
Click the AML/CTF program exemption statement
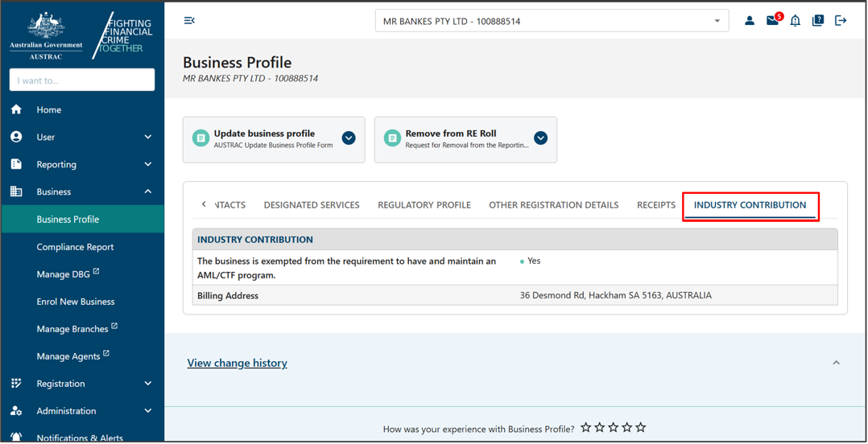coord(346,268)
